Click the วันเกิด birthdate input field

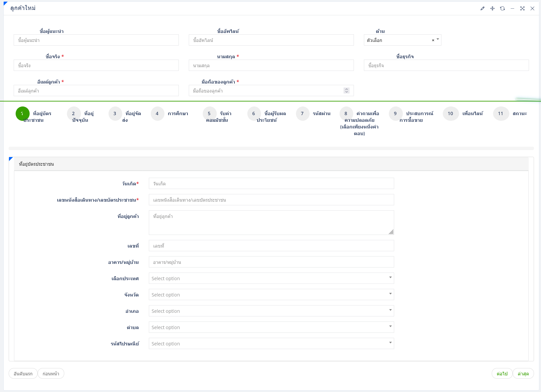click(271, 183)
